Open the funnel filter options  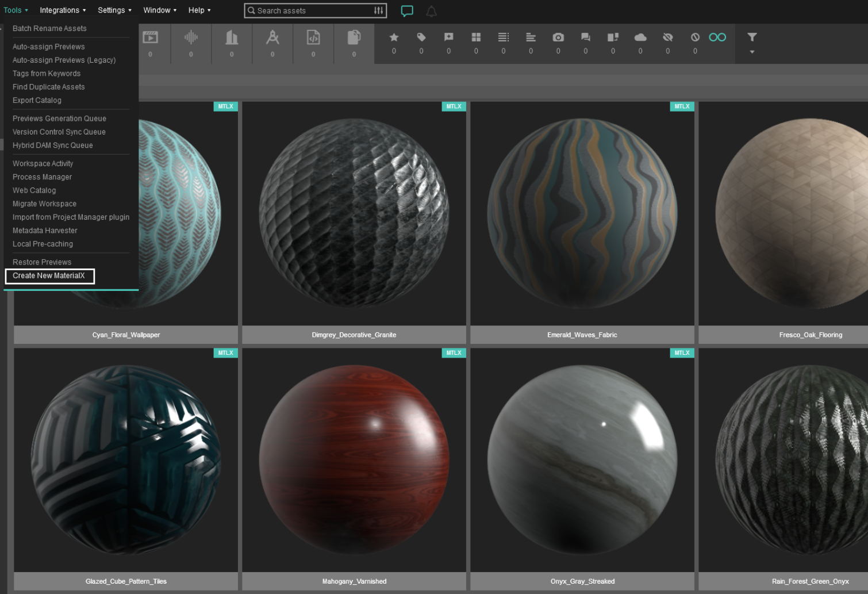[x=752, y=37]
